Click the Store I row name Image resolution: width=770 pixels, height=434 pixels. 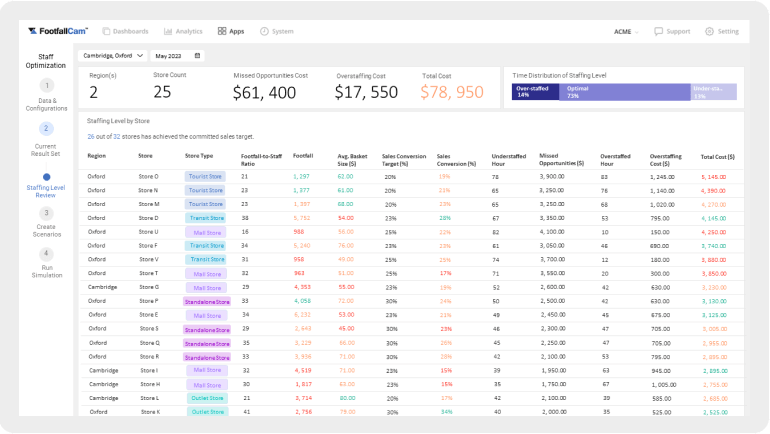(x=149, y=371)
